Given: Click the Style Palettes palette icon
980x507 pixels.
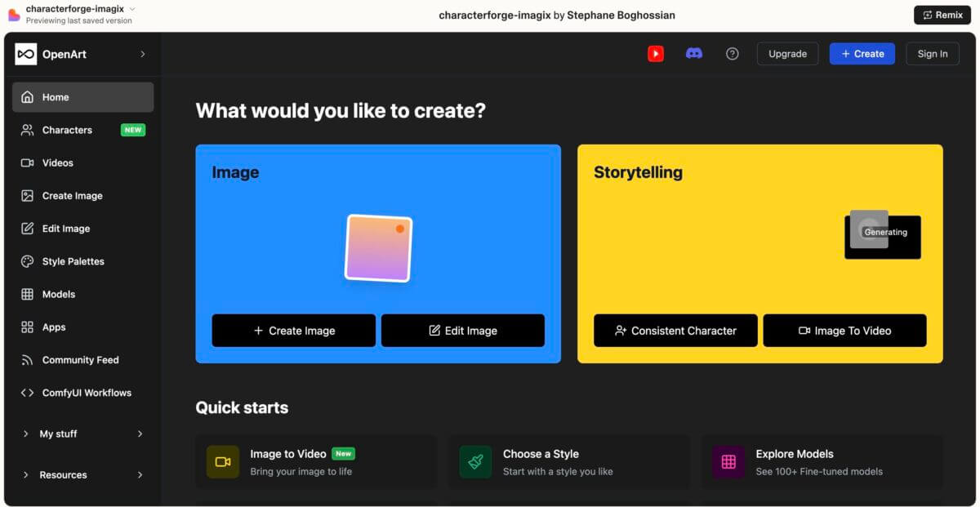Looking at the screenshot, I should pyautogui.click(x=27, y=261).
